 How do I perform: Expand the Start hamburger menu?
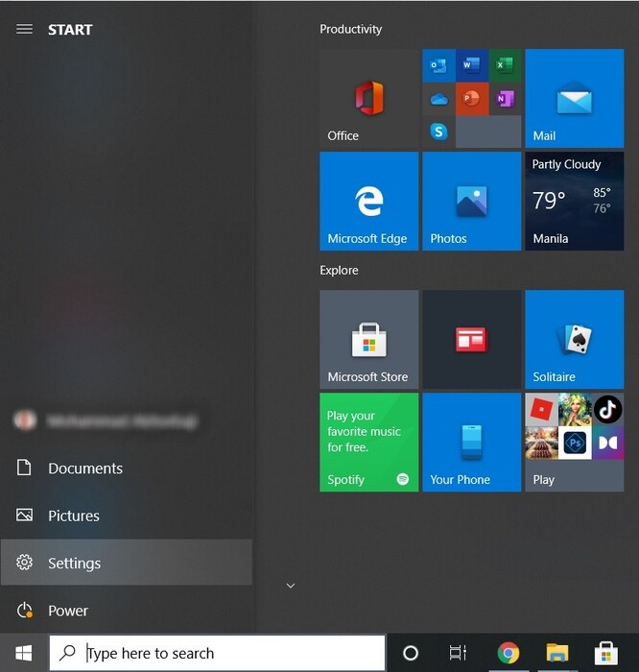coord(24,29)
